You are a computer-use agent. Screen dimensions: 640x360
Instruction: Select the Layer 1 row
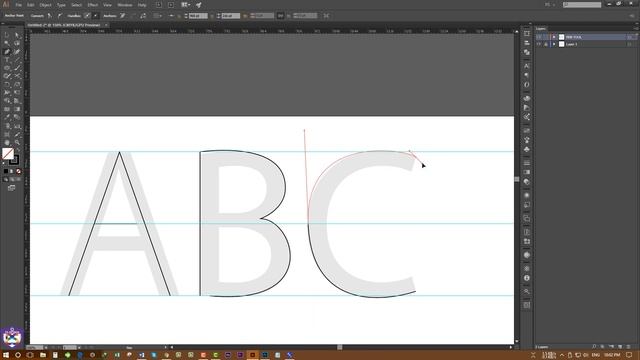(x=586, y=44)
